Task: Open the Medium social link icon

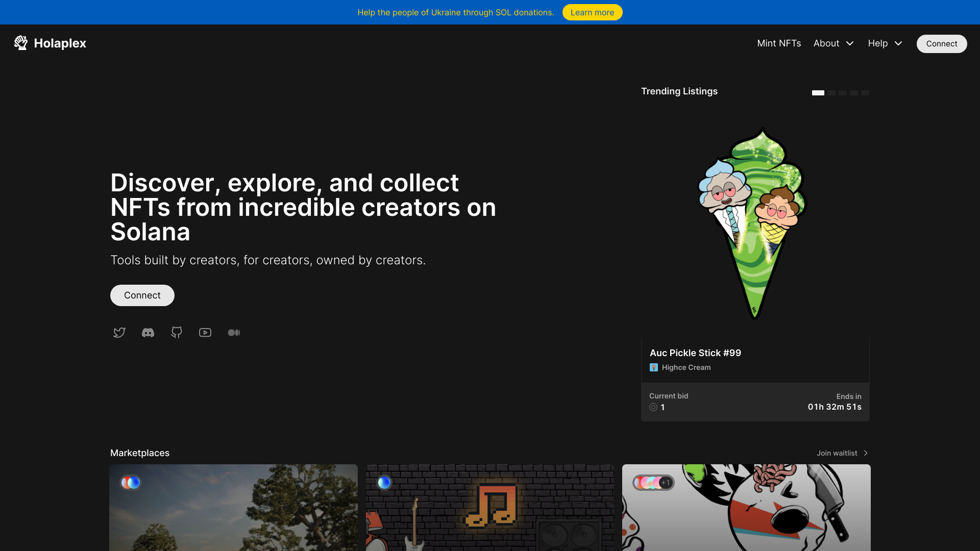Action: click(234, 333)
